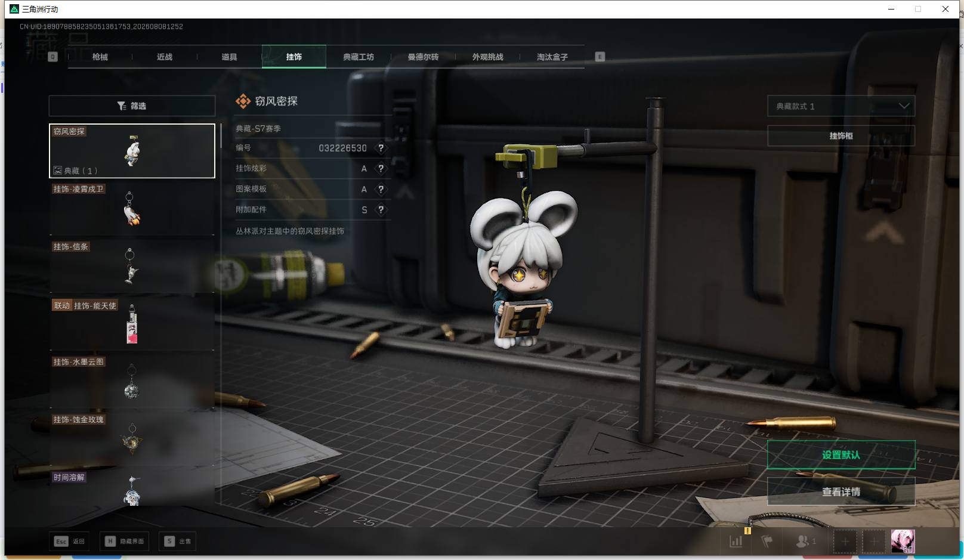The width and height of the screenshot is (964, 560).
Task: Click the help icon for 挂饰炫彩
Action: click(x=381, y=168)
